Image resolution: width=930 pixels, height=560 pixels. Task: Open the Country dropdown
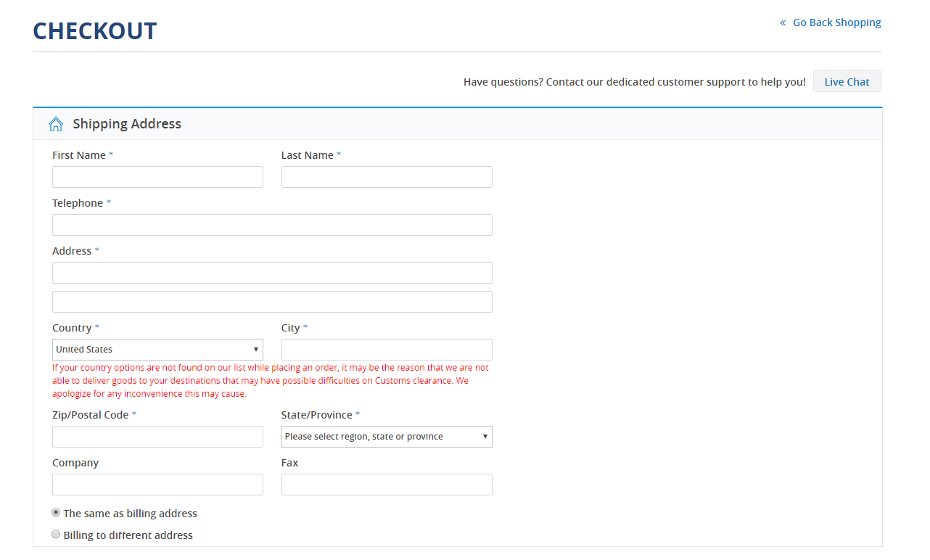[157, 350]
